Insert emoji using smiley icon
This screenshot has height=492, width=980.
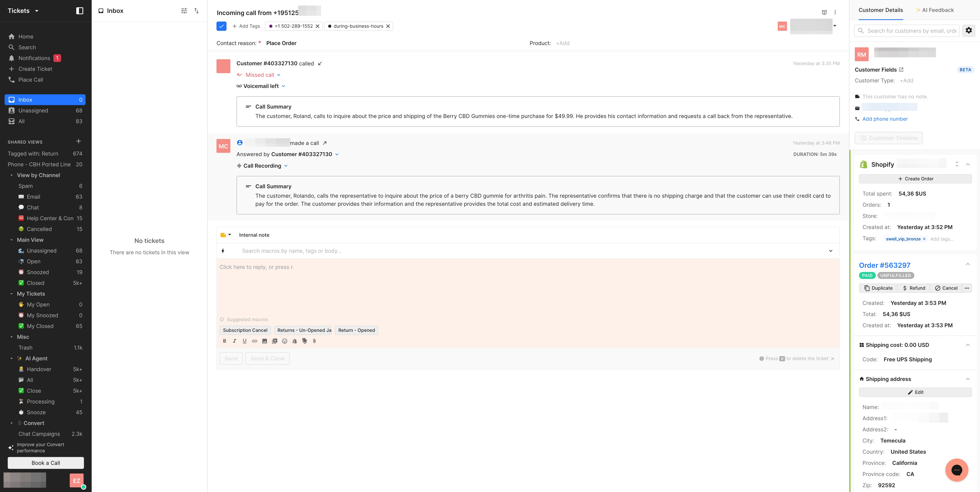coord(285,341)
